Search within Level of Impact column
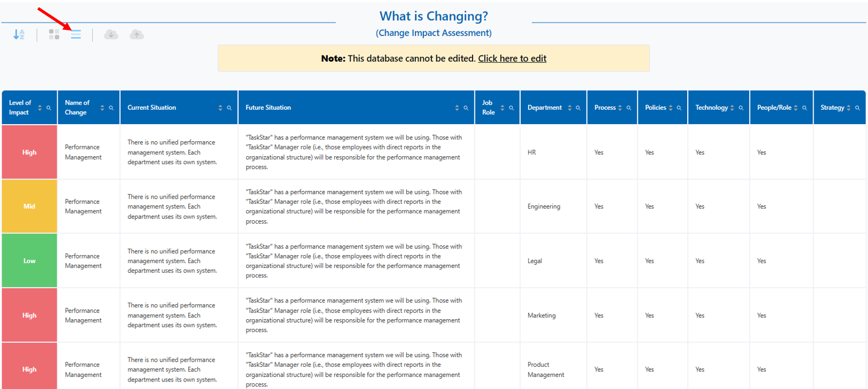This screenshot has height=389, width=868. click(49, 108)
